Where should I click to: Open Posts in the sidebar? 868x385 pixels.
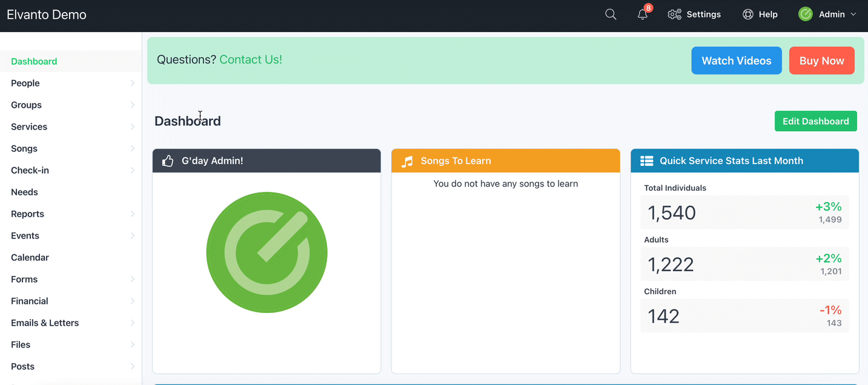click(71, 366)
